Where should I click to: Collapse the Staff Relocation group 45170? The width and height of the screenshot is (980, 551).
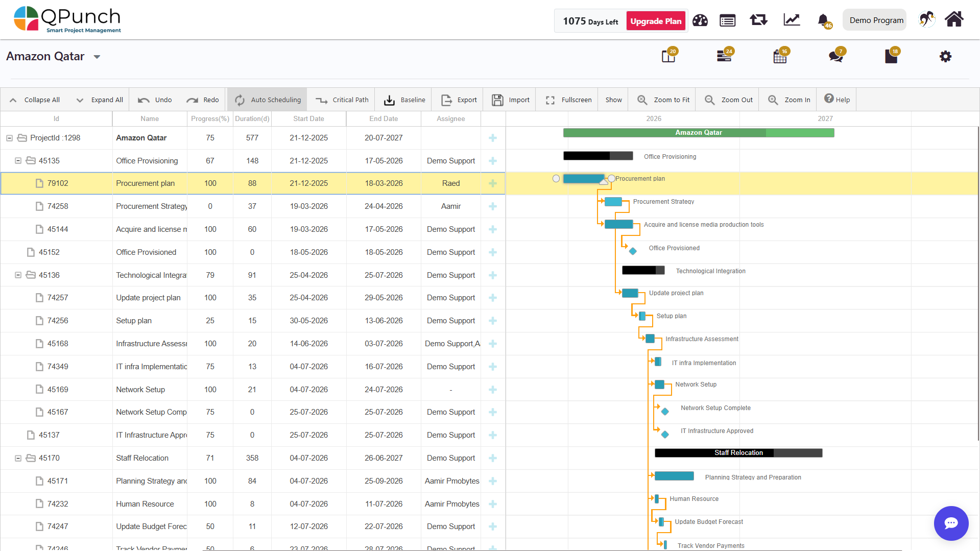(x=18, y=458)
